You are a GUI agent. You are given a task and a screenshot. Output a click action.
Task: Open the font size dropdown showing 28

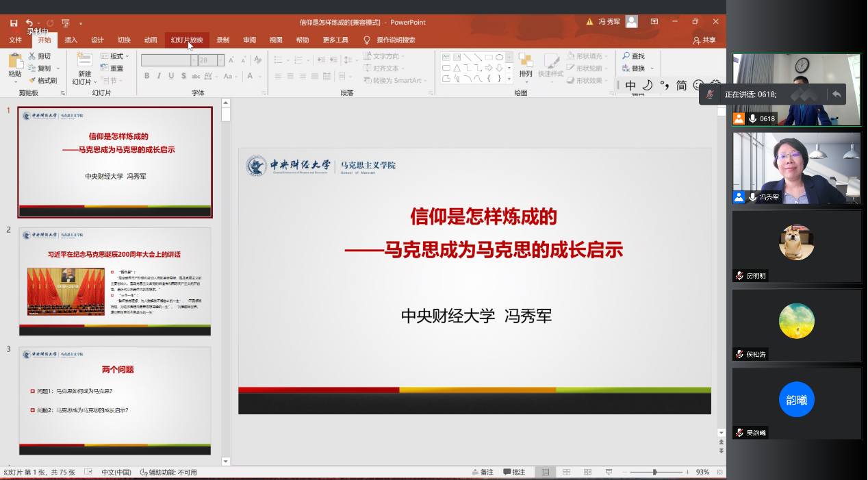tap(220, 60)
